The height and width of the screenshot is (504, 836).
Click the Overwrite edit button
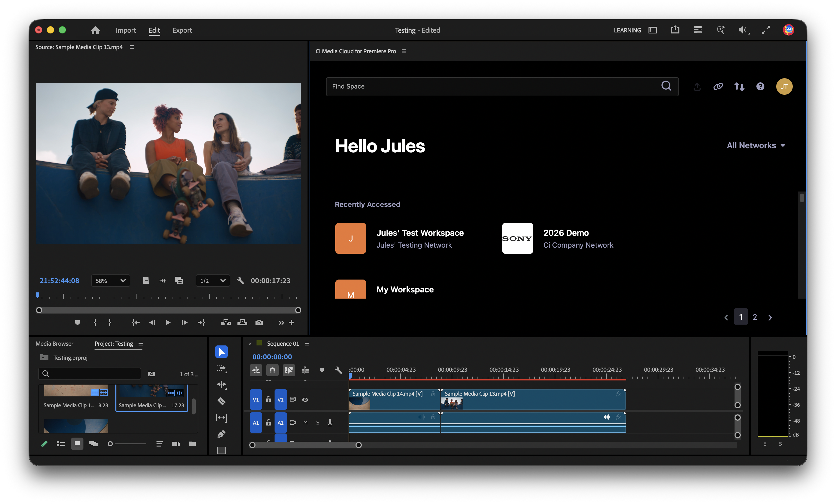[242, 323]
